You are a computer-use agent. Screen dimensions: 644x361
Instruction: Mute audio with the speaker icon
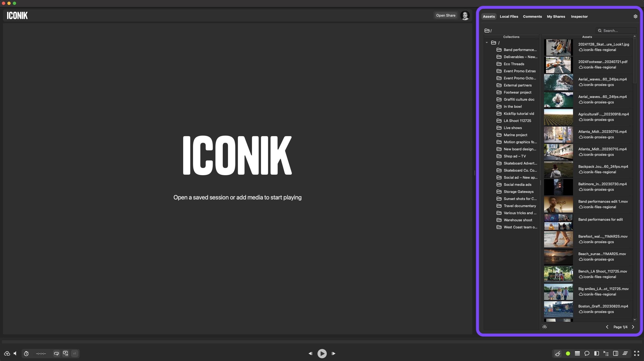click(x=15, y=353)
